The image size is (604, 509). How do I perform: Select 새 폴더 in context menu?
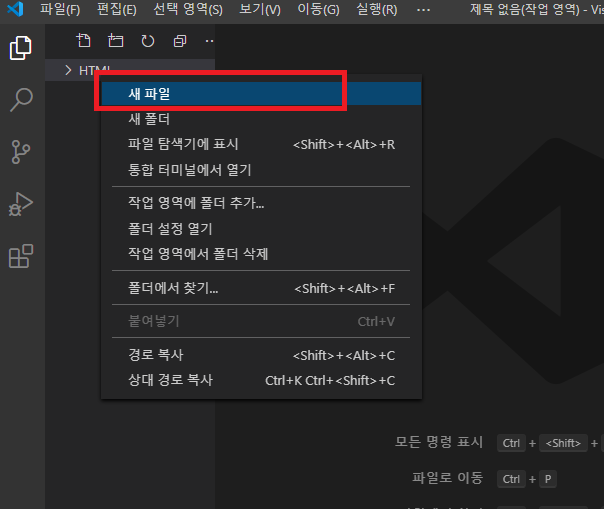(x=261, y=119)
